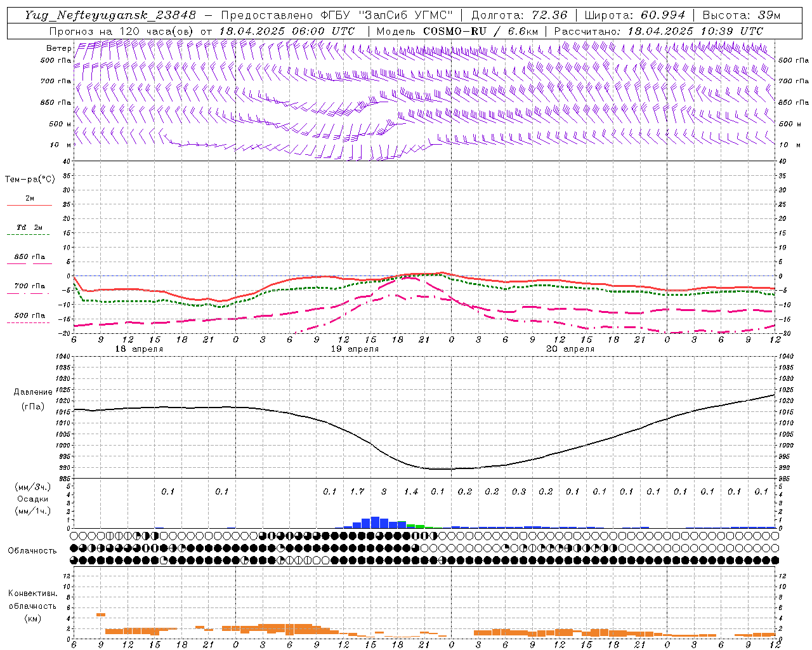Click the station title Yug_Nefteyugansk_23848
This screenshot has height=650, width=812.
click(x=110, y=15)
